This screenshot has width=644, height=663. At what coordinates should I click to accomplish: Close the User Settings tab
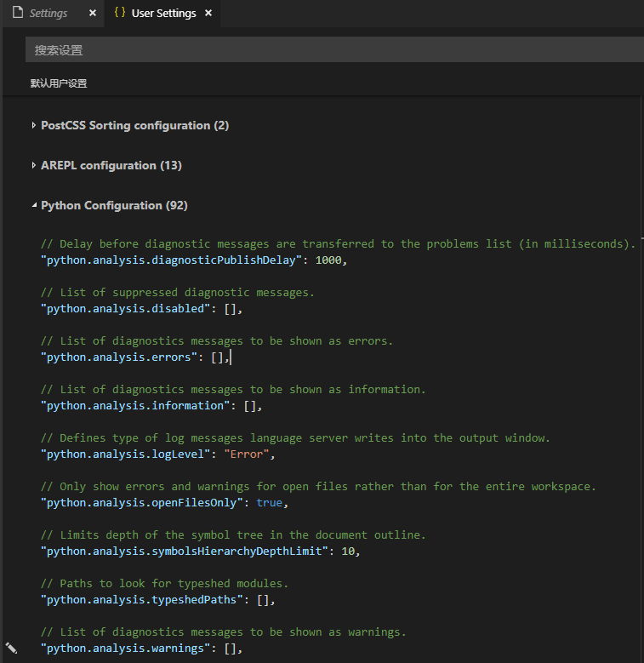point(208,13)
